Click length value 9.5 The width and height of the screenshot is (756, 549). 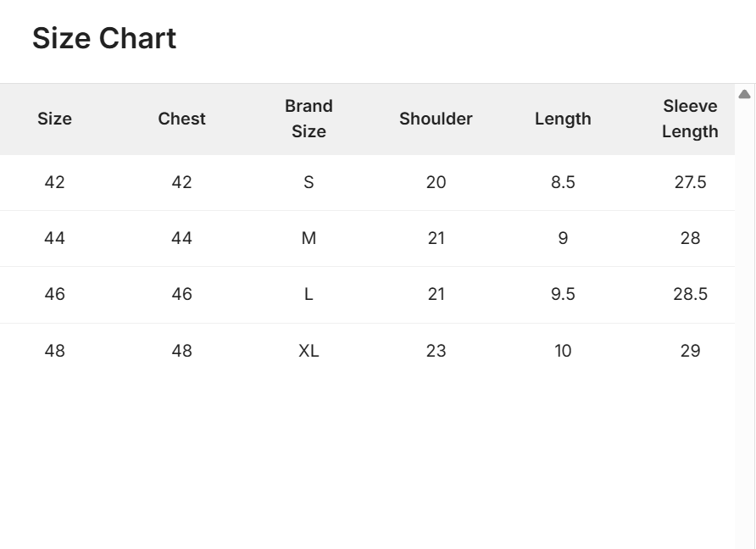pyautogui.click(x=563, y=294)
